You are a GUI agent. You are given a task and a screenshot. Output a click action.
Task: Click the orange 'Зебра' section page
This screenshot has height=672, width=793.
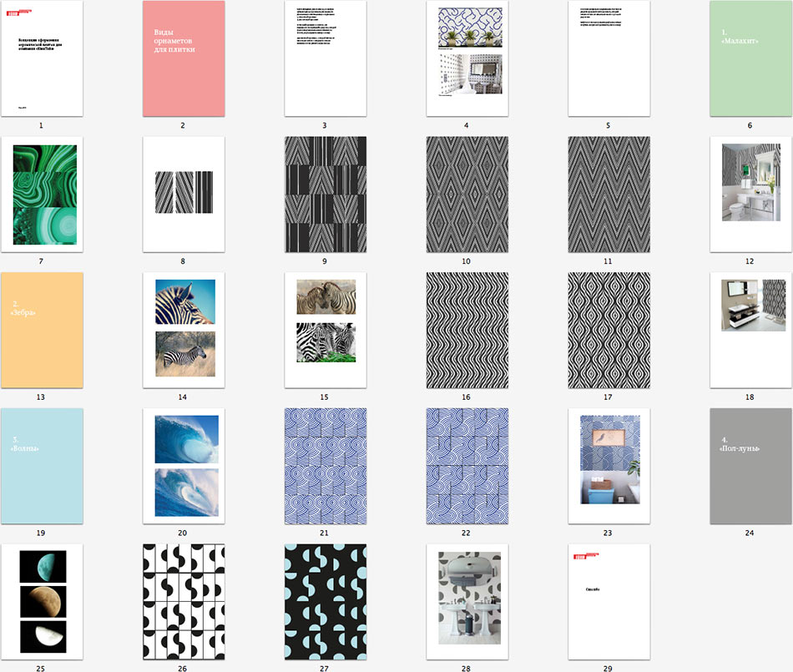[x=41, y=330]
